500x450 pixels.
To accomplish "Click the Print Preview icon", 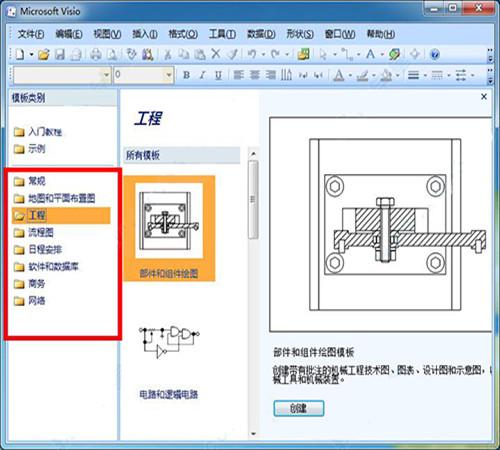I will click(x=113, y=54).
